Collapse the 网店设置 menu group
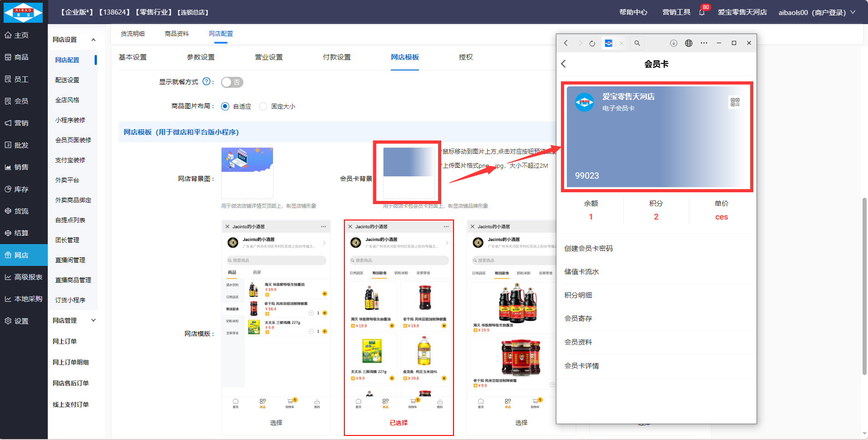The height and width of the screenshot is (440, 868). point(93,40)
